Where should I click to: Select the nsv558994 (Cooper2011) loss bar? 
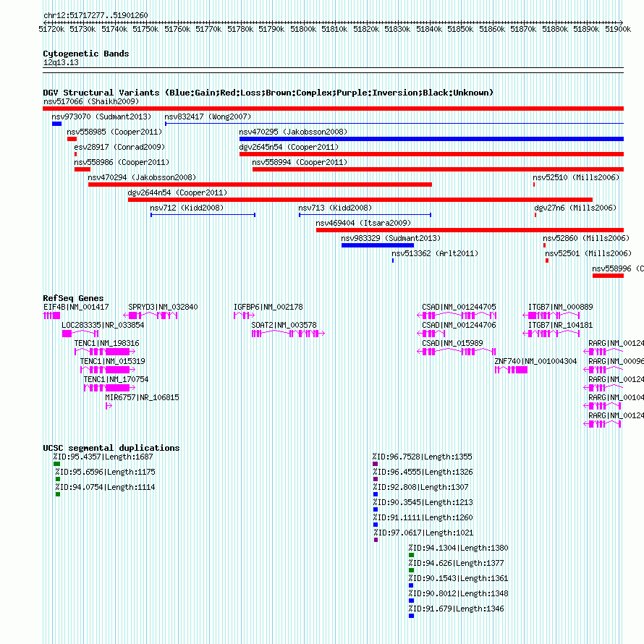[438, 169]
